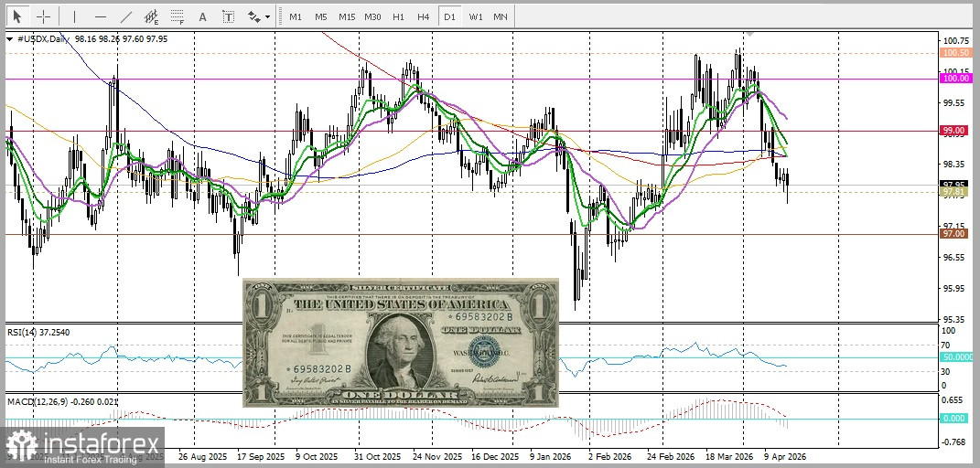Select the Equidistant Channel tool
The height and width of the screenshot is (468, 980).
[x=151, y=16]
